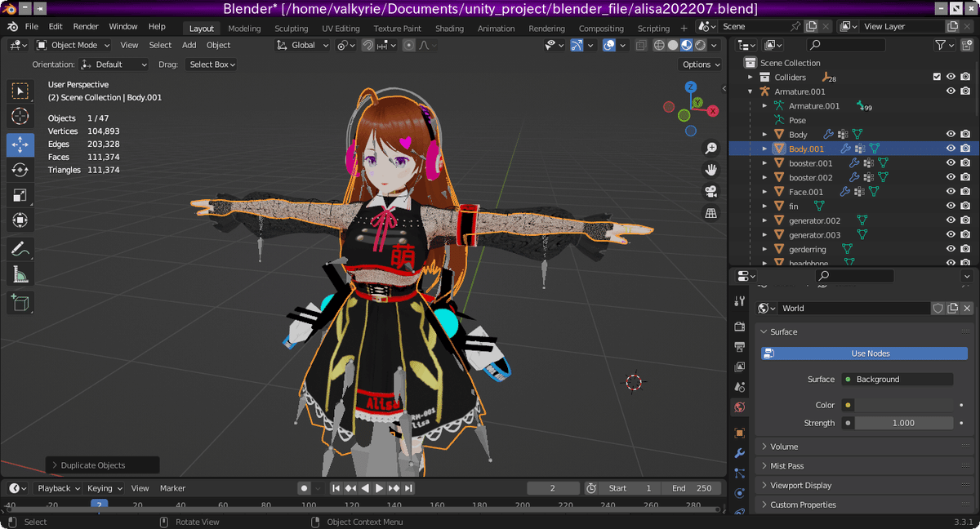Open the transform orientation Global dropdown
This screenshot has width=980, height=529.
(x=302, y=45)
